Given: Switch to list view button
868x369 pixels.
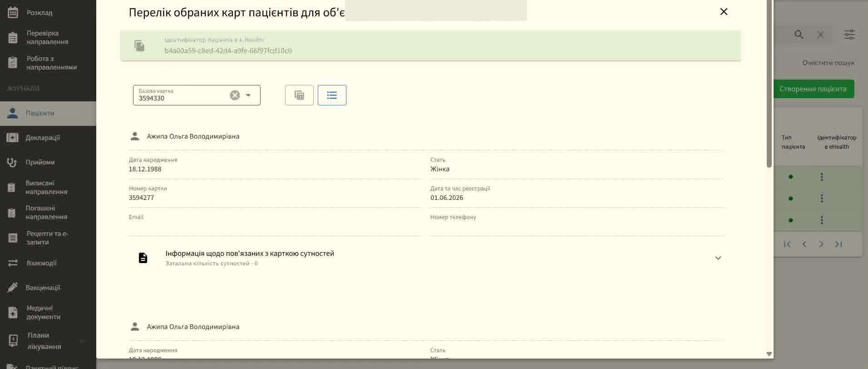Looking at the screenshot, I should click(332, 95).
